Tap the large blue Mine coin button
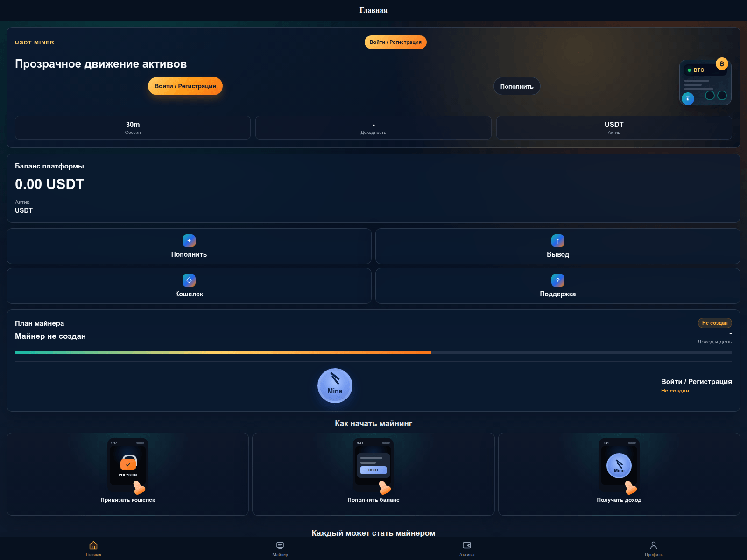This screenshot has width=747, height=560. [x=335, y=385]
